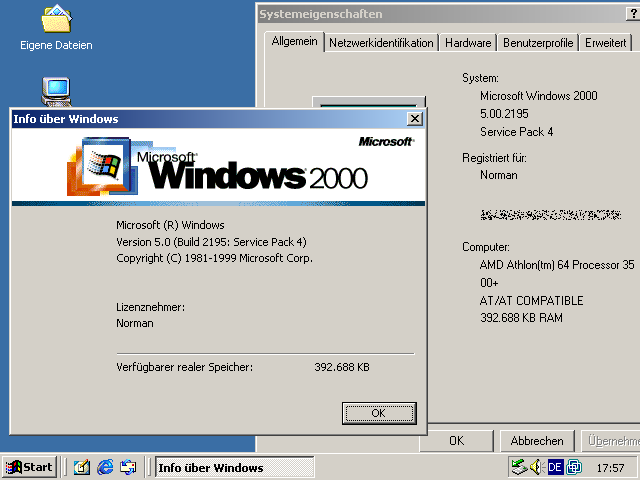The width and height of the screenshot is (640, 480).
Task: Close the Info über Windows dialog
Action: tap(415, 119)
